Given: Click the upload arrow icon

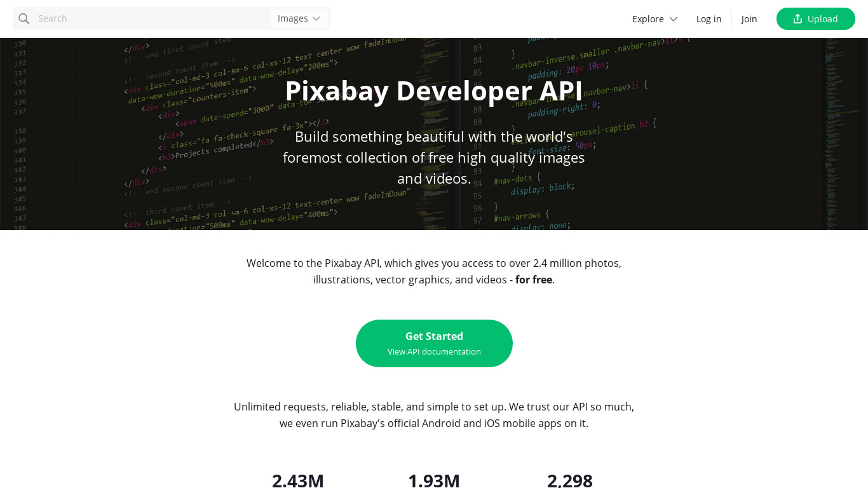Looking at the screenshot, I should coord(797,18).
